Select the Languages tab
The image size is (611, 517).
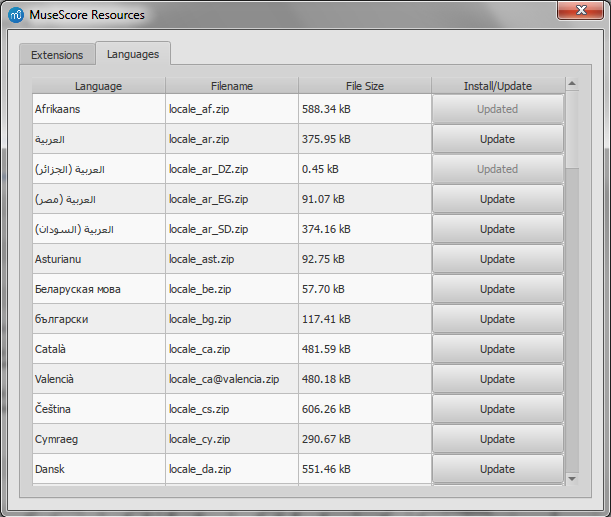tap(133, 54)
